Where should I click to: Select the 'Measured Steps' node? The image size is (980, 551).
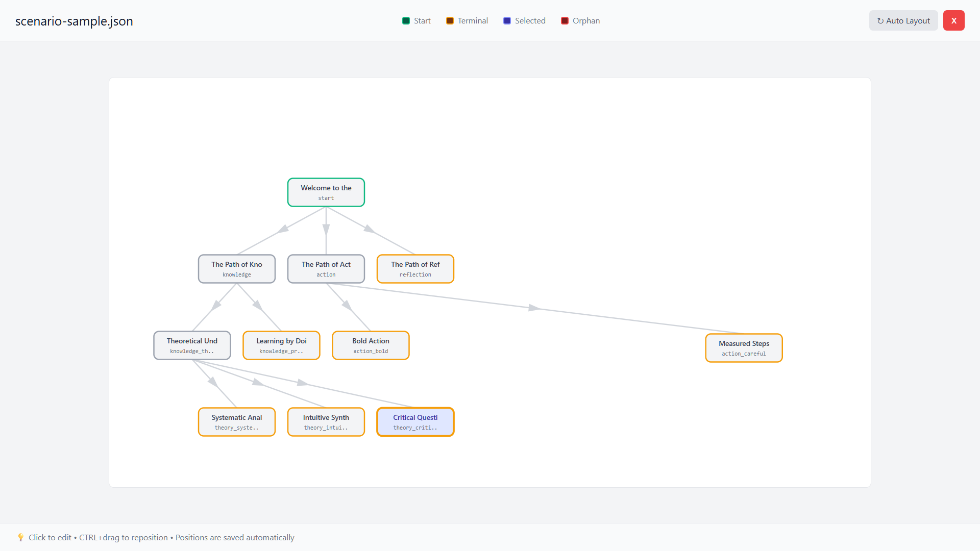[x=744, y=348]
